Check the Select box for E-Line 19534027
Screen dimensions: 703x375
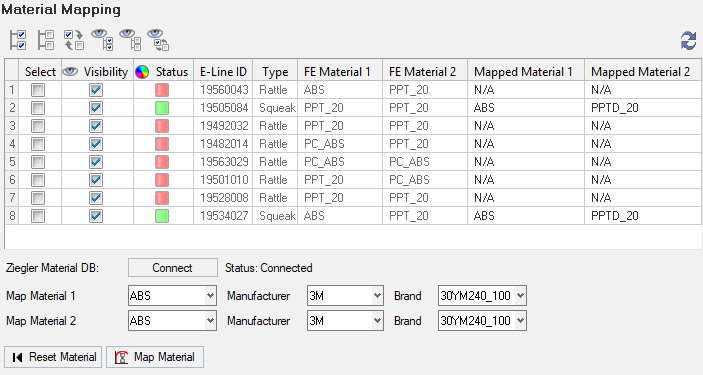click(x=38, y=216)
